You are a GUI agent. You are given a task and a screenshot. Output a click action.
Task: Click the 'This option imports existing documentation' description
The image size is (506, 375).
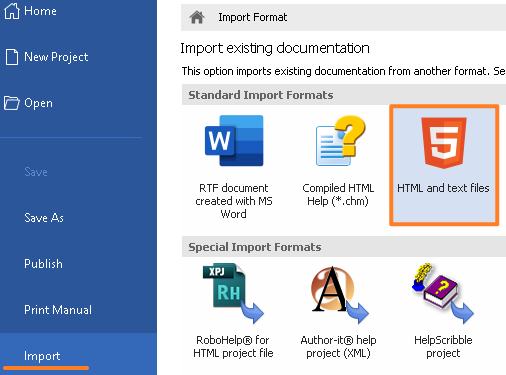pyautogui.click(x=343, y=71)
